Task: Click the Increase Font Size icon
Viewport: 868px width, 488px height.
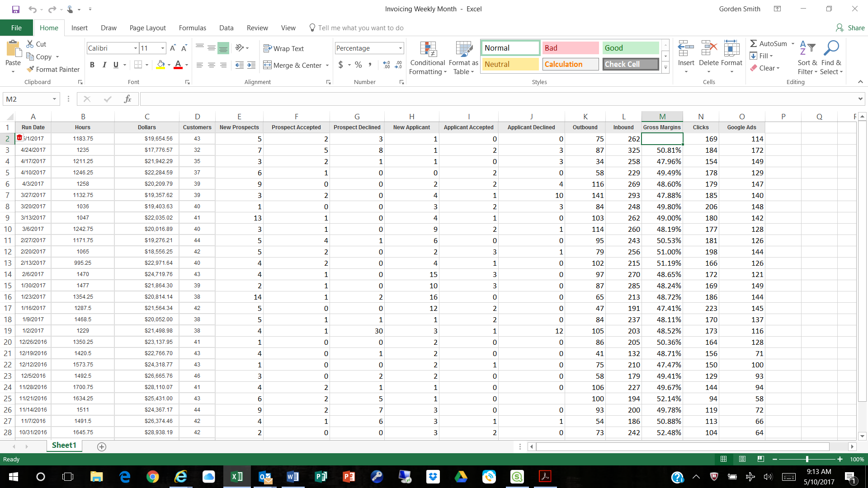Action: (x=173, y=48)
